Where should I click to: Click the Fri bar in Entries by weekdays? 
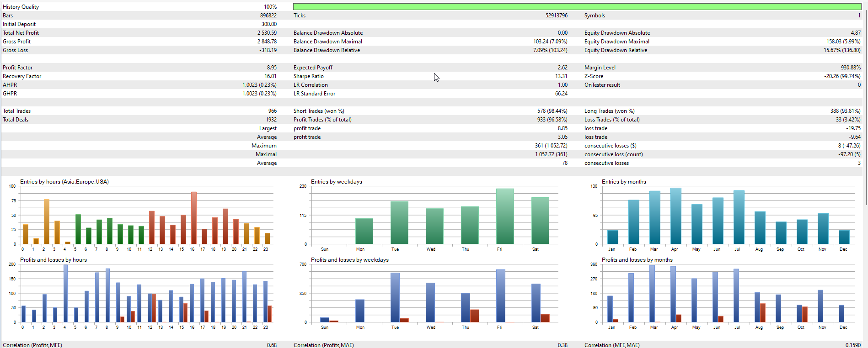(505, 216)
